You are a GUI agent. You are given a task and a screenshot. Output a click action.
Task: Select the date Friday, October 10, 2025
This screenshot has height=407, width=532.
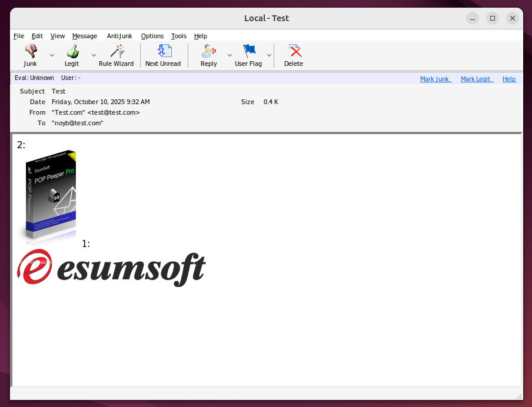pos(88,102)
